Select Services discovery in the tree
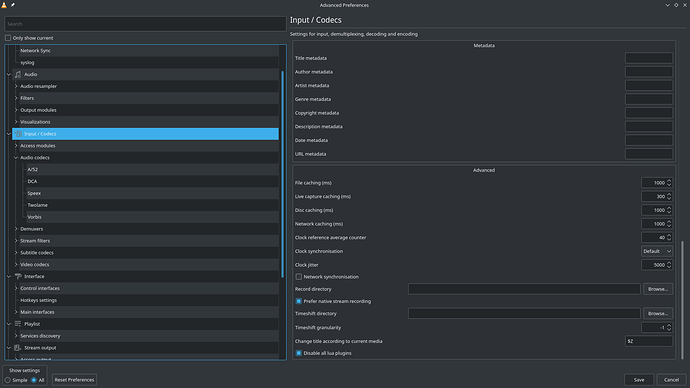Image resolution: width=690 pixels, height=388 pixels. point(40,336)
